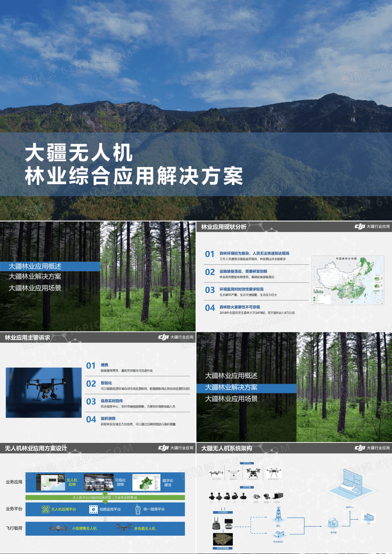Viewport: 392px width, 554px height.
Task: Open green region map beside 数字化建设
Action: [x=146, y=482]
